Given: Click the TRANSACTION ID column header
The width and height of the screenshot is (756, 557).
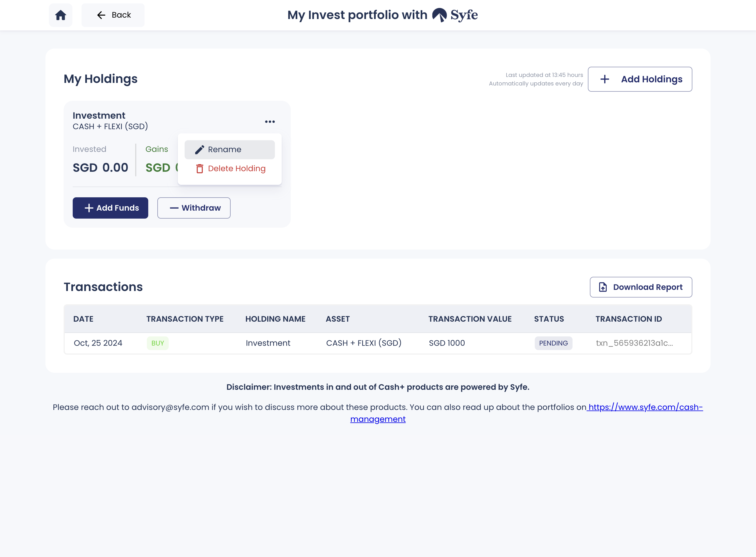Looking at the screenshot, I should click(628, 319).
